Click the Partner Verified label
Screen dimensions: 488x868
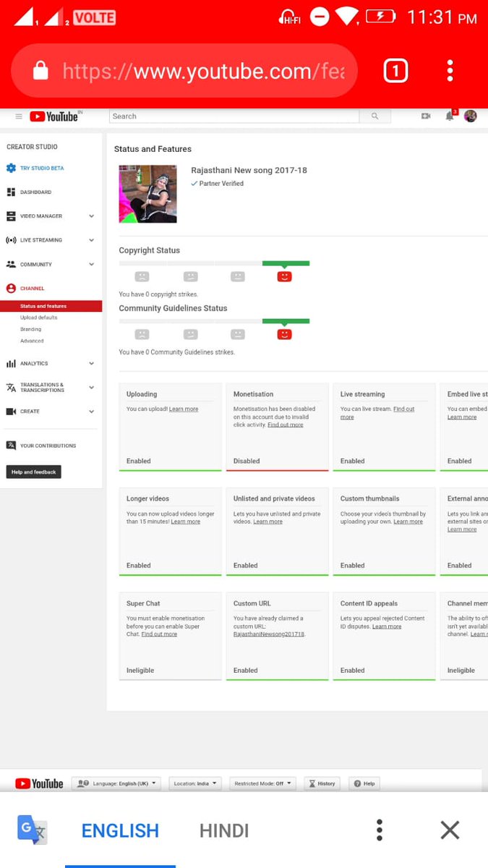218,184
